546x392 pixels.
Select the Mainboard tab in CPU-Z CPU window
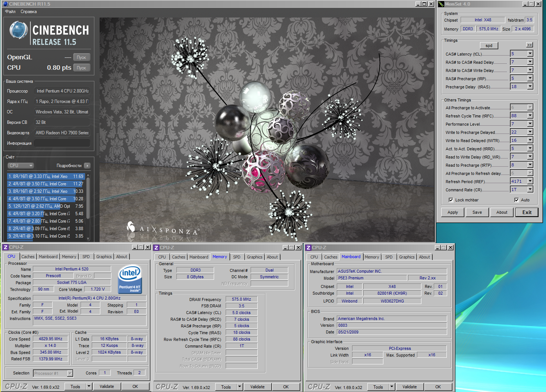(48, 257)
